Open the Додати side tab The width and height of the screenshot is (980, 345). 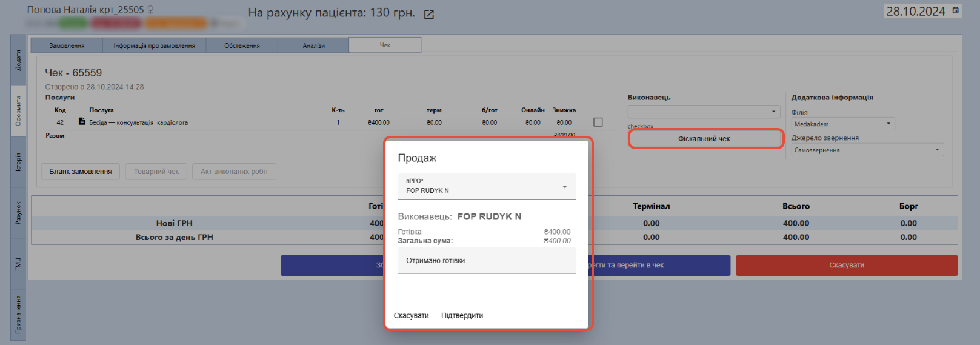coord(18,59)
